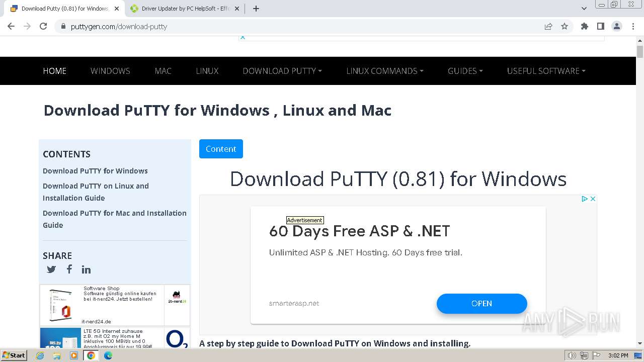
Task: Follow Download PuTTY for Windows contents link
Action: (x=95, y=171)
